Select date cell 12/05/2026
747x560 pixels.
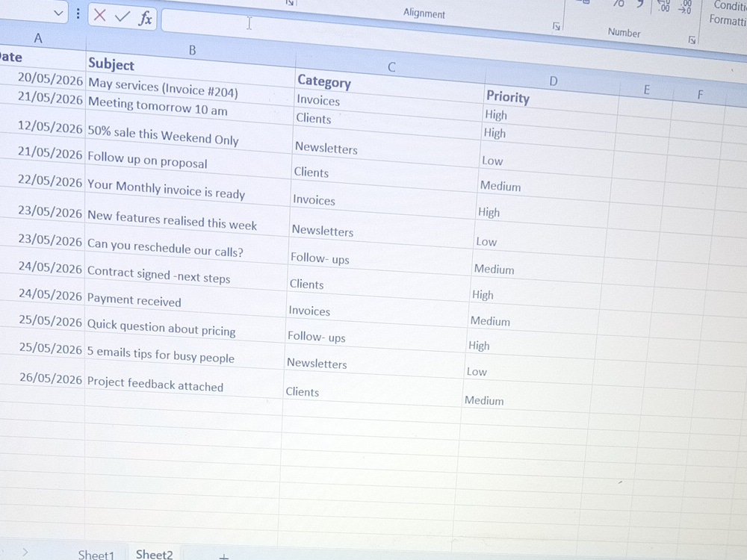[x=43, y=128]
